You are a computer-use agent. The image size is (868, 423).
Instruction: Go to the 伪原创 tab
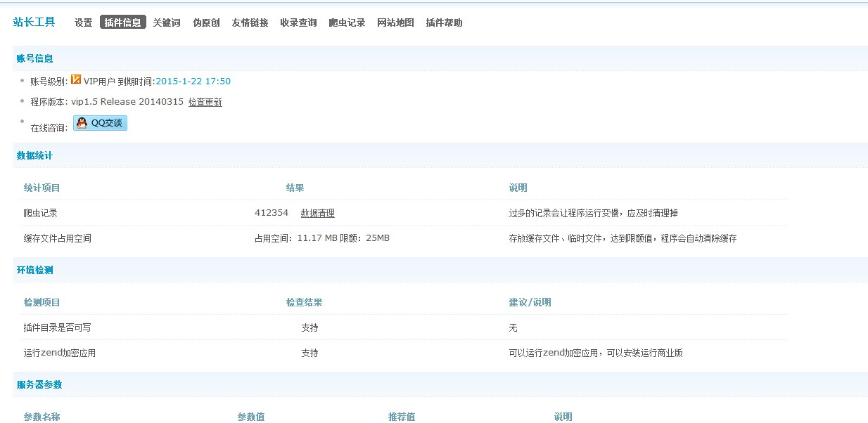click(x=206, y=22)
